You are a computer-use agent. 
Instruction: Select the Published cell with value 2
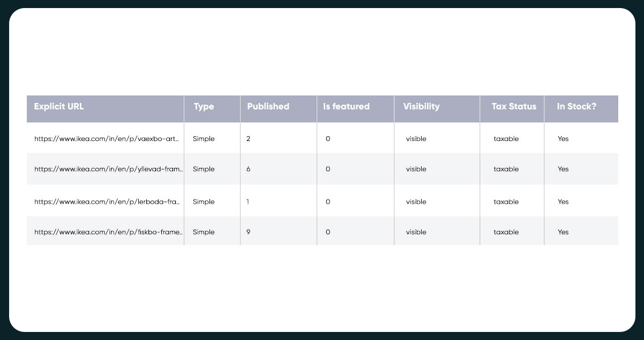pyautogui.click(x=249, y=138)
